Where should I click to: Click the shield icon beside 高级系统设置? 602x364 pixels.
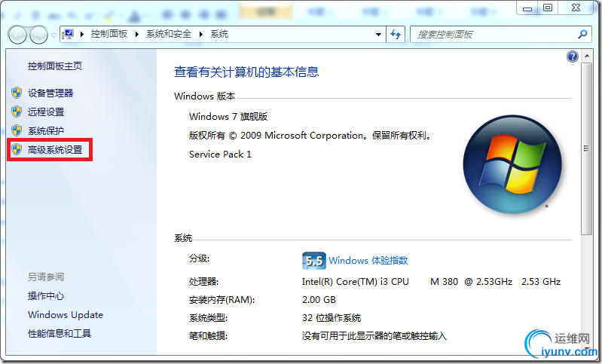pos(17,149)
